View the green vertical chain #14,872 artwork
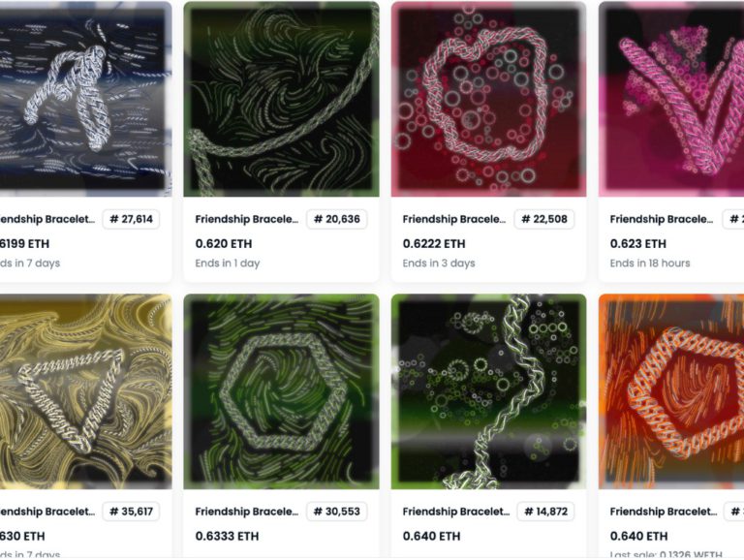This screenshot has height=560, width=744. tap(488, 391)
